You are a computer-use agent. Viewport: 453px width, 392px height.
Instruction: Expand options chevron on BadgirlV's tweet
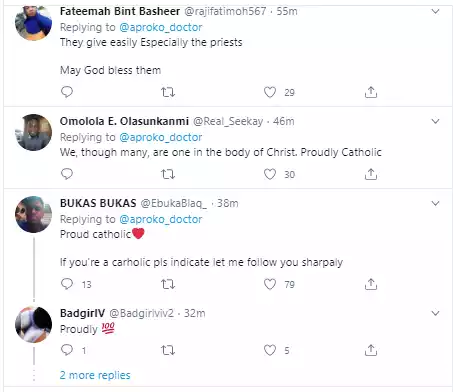tap(435, 313)
